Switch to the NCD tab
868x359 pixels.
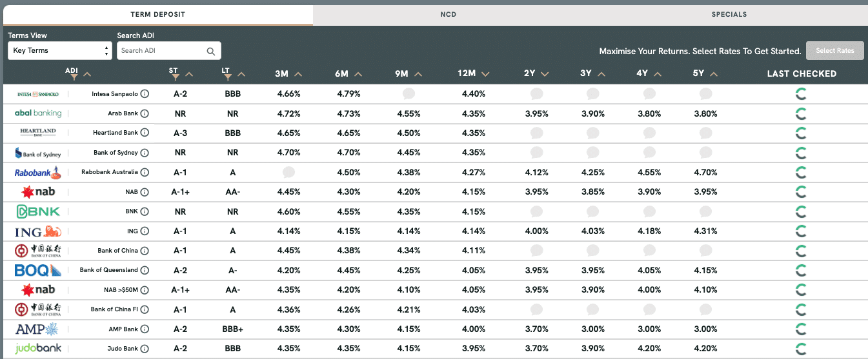click(x=449, y=15)
